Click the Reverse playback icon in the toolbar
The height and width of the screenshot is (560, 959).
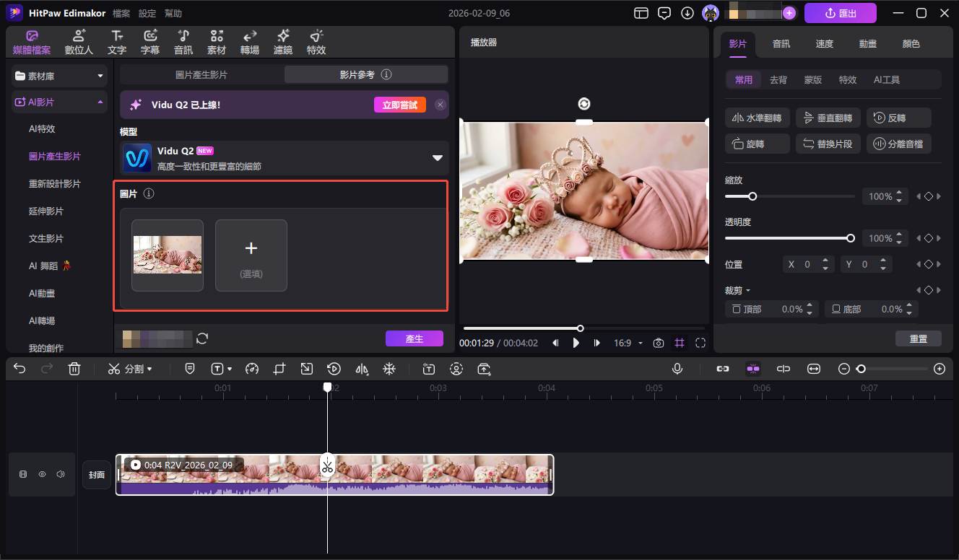click(334, 369)
